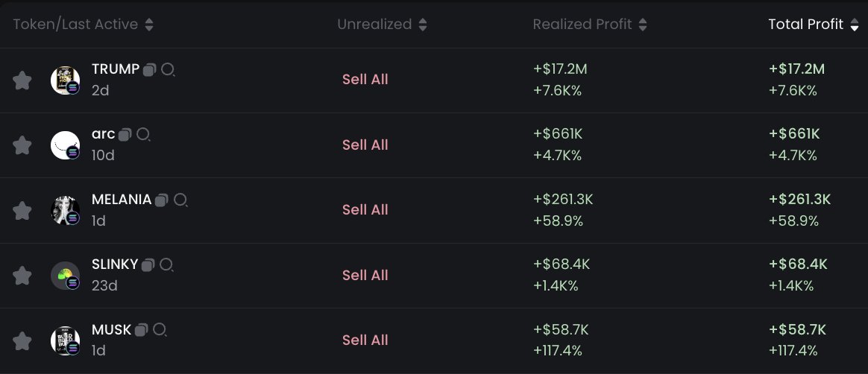The image size is (868, 374).
Task: Click the search icon beside MUSK
Action: 160,330
